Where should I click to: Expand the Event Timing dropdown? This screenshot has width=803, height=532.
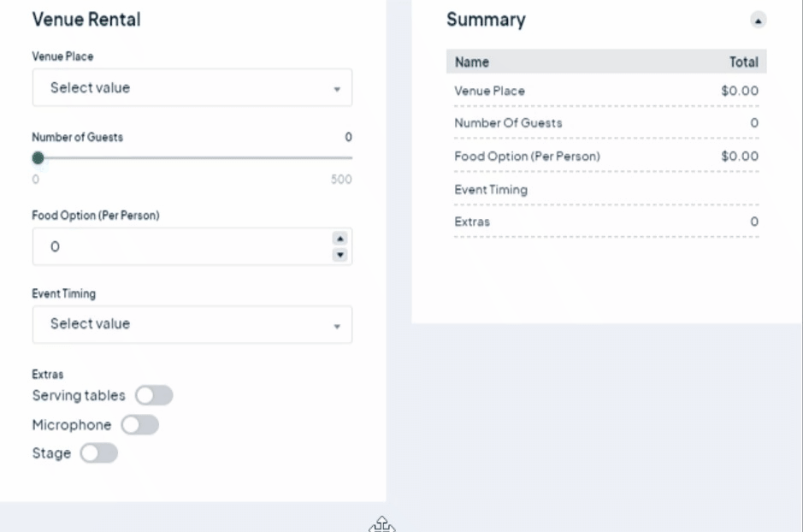[x=192, y=324]
